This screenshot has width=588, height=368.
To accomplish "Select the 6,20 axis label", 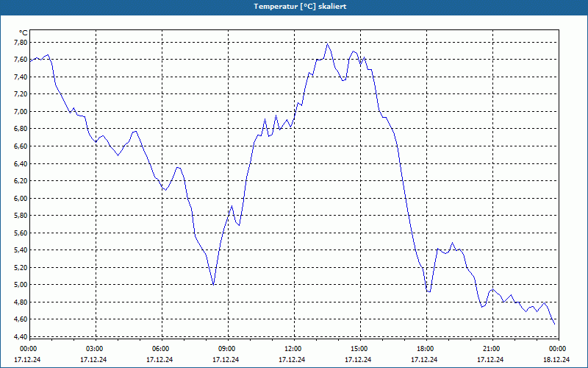I will point(21,180).
